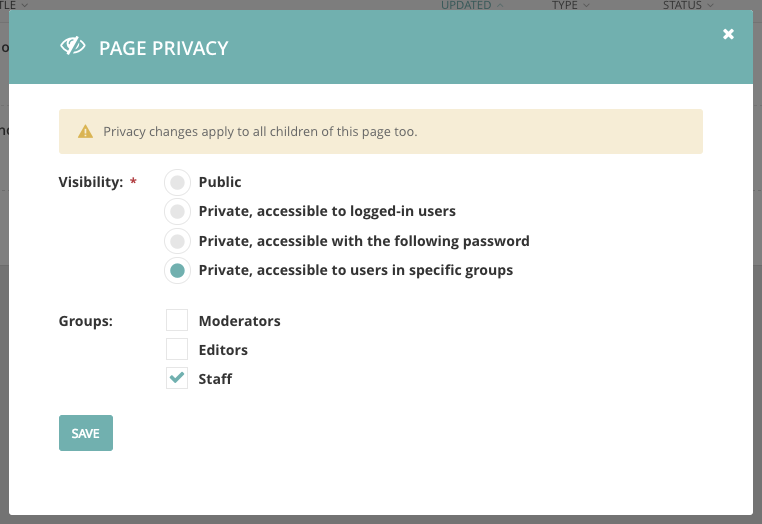Click the crossed-eye privacy icon in header
This screenshot has width=762, height=524.
coord(72,46)
